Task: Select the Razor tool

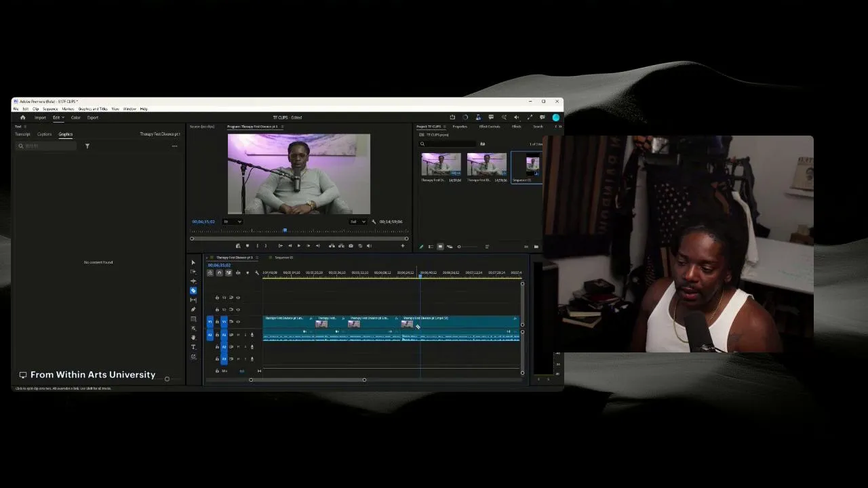Action: [x=193, y=291]
